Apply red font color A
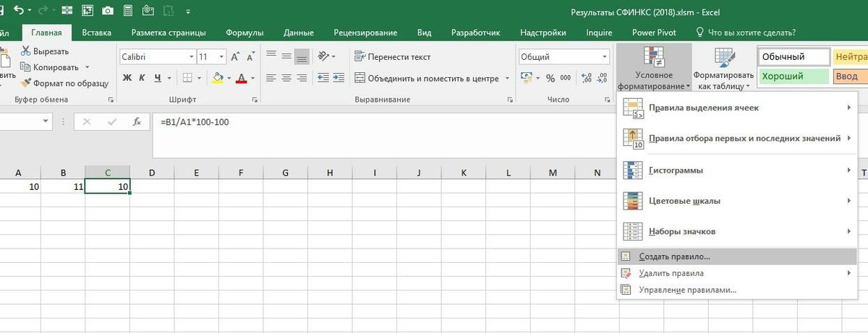868x333 pixels. click(241, 78)
